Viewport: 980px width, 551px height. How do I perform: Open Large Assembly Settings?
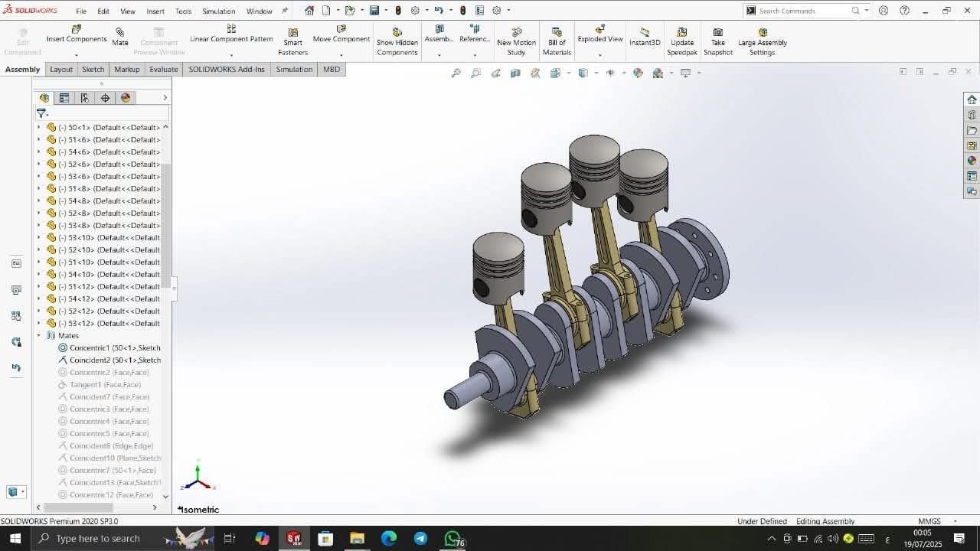(763, 42)
